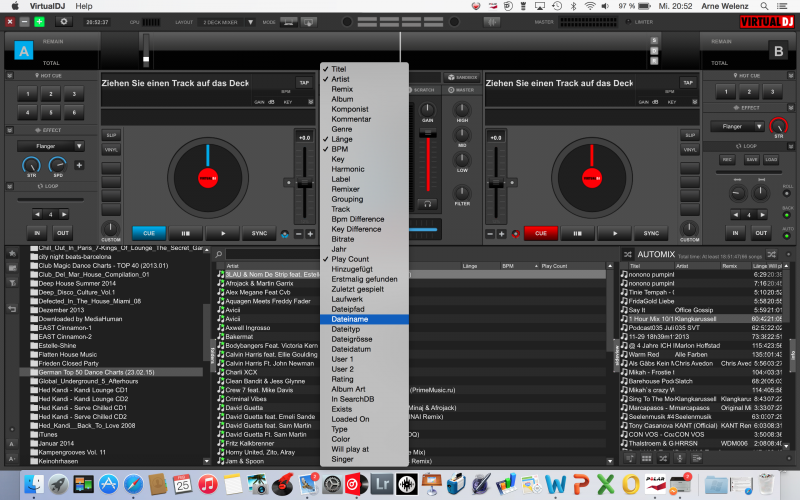
Task: Trigger hot cue 1 on deck A
Action: click(29, 94)
